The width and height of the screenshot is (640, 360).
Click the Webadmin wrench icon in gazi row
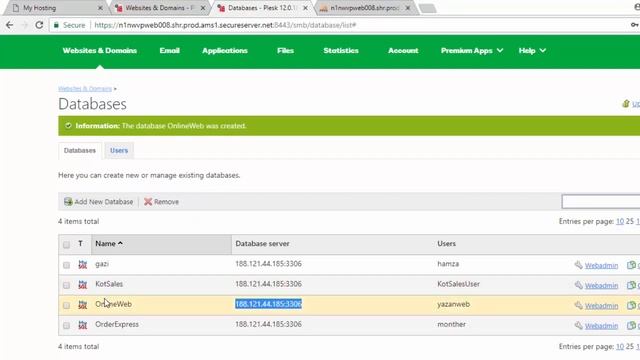[x=578, y=265]
